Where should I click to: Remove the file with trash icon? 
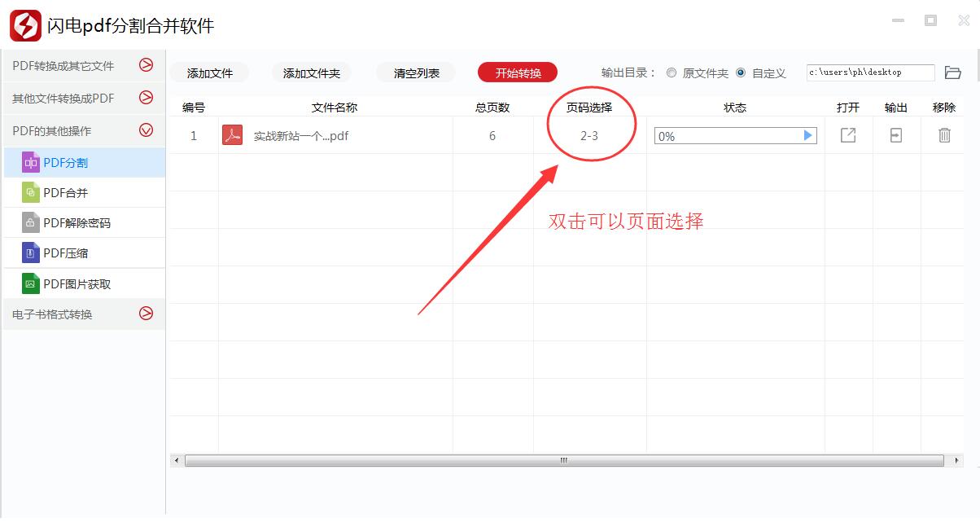[944, 135]
